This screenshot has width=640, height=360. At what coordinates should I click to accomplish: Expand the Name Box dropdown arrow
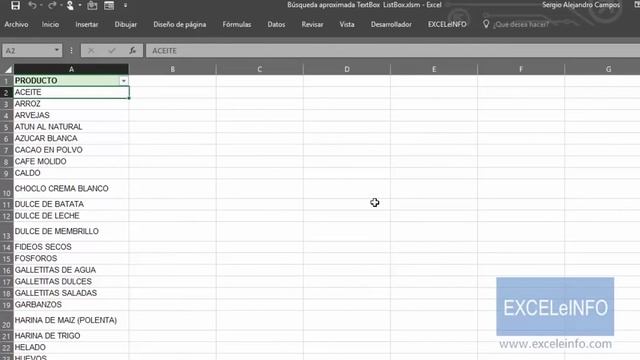coord(57,51)
